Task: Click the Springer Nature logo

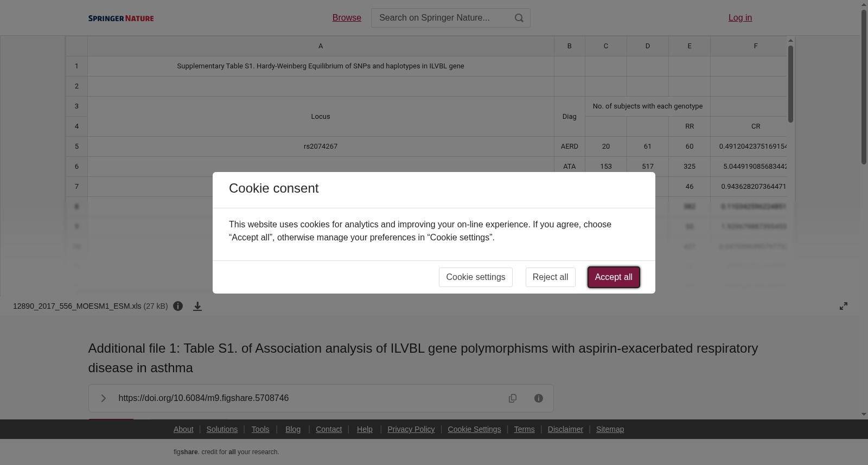Action: [x=121, y=18]
